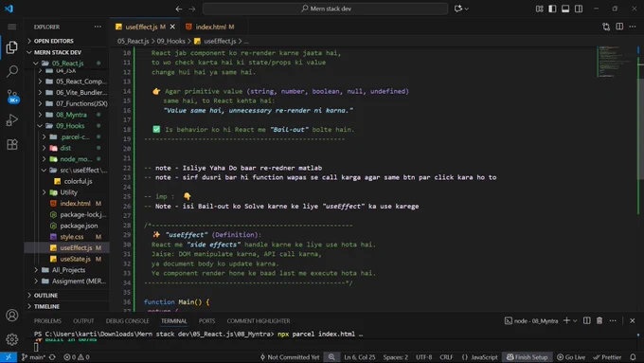Toggle Primary Side Bar visibility
Screen dimensions: 644x363
point(552,9)
